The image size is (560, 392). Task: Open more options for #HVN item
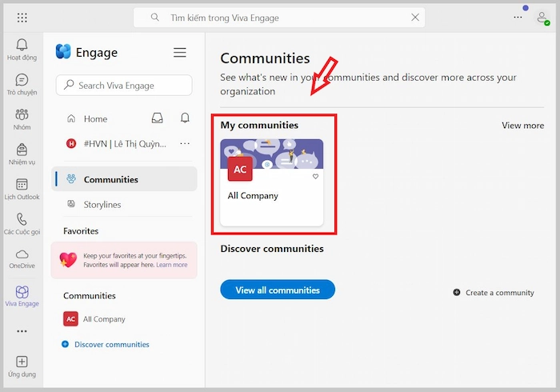pos(185,143)
